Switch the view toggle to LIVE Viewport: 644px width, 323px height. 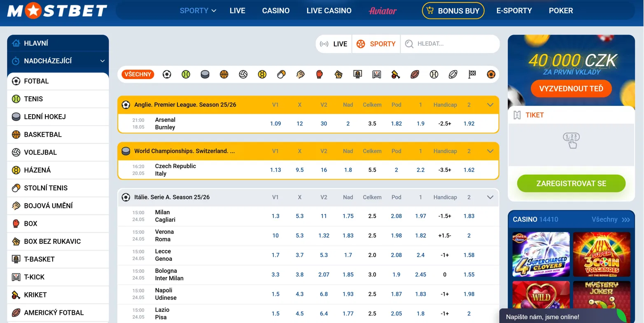pyautogui.click(x=334, y=44)
